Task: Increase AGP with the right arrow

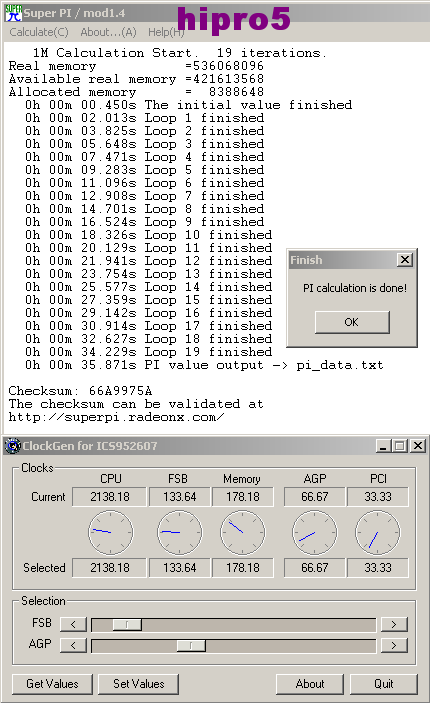Action: [394, 645]
